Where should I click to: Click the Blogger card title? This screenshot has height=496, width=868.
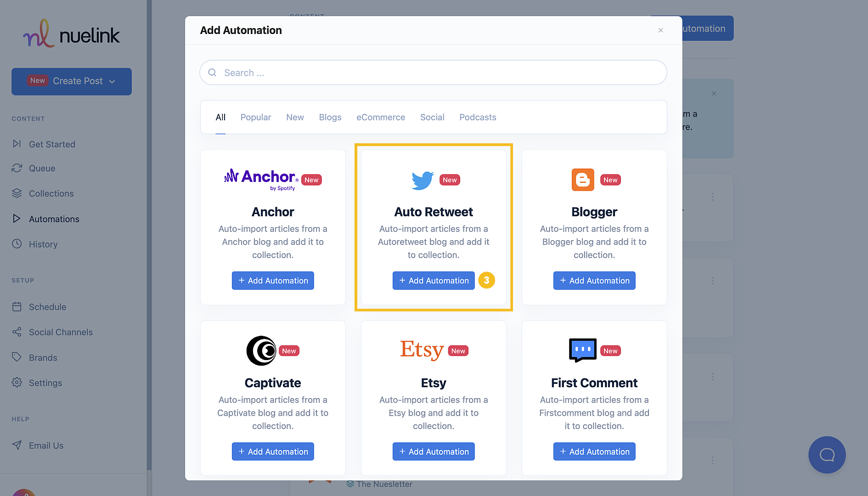pos(594,212)
